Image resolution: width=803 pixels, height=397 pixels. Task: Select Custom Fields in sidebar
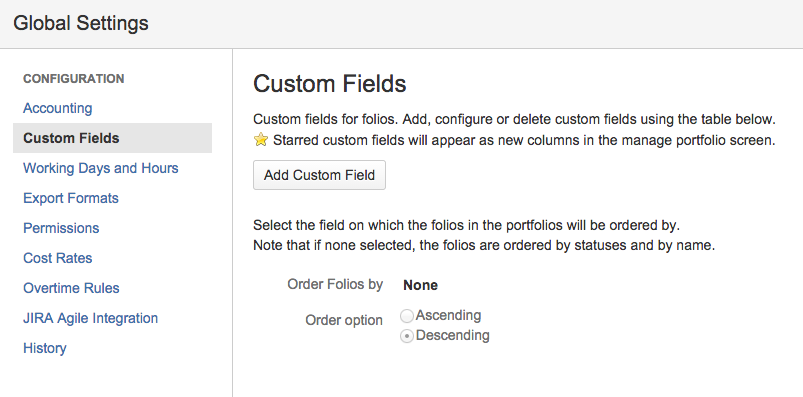tap(112, 138)
